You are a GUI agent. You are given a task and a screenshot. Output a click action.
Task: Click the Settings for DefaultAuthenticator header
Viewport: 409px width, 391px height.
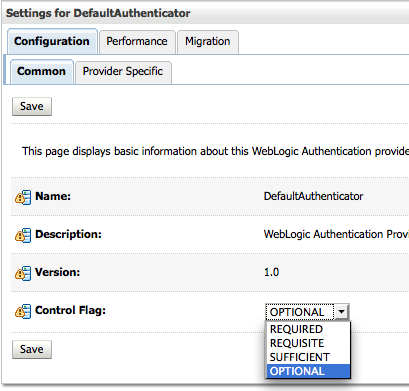tap(98, 13)
